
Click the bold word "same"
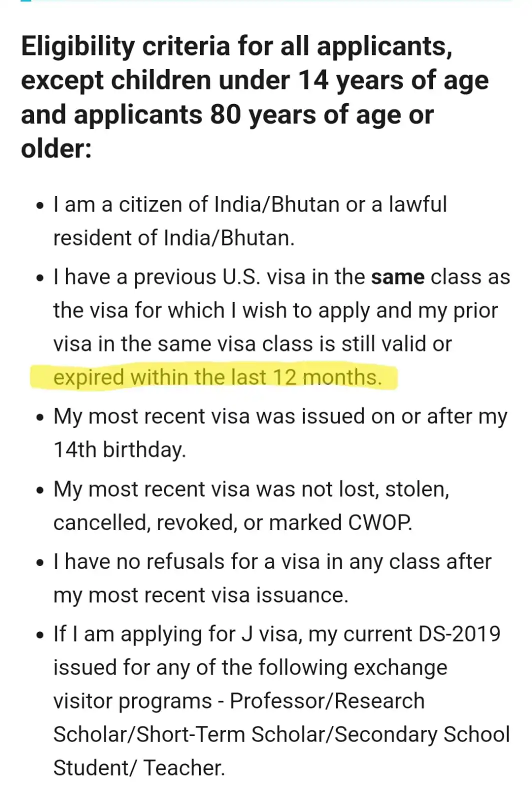[397, 277]
